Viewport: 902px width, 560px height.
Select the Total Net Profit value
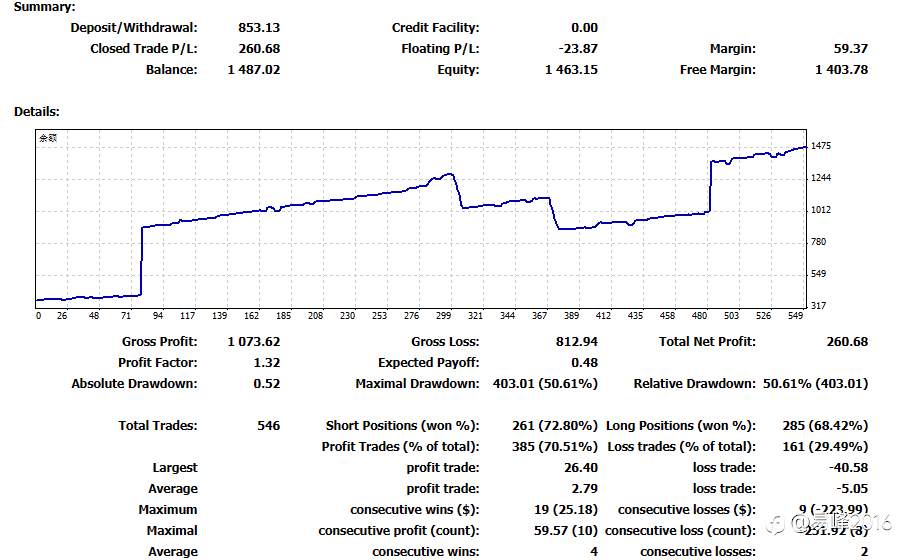click(847, 342)
